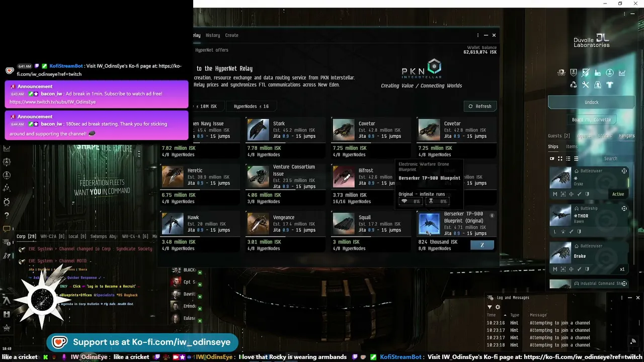
Task: Click the Z button on Berserker offer
Action: coord(482,245)
